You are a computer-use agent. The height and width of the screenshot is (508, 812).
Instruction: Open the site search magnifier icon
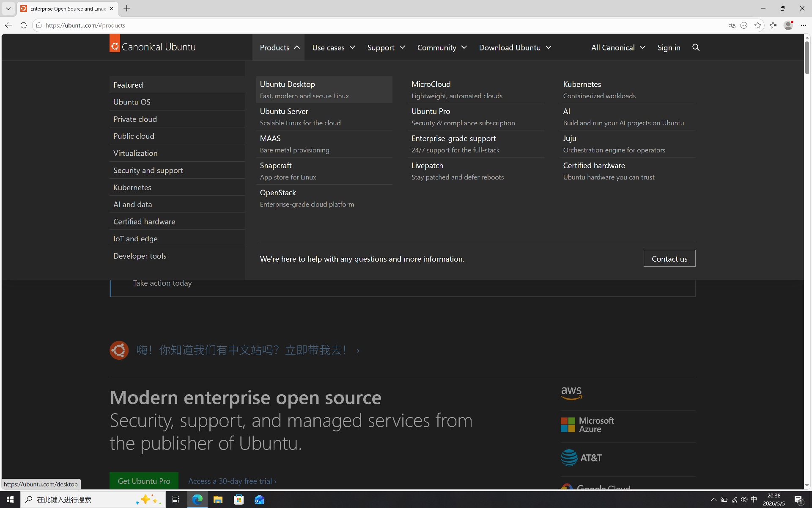[696, 47]
